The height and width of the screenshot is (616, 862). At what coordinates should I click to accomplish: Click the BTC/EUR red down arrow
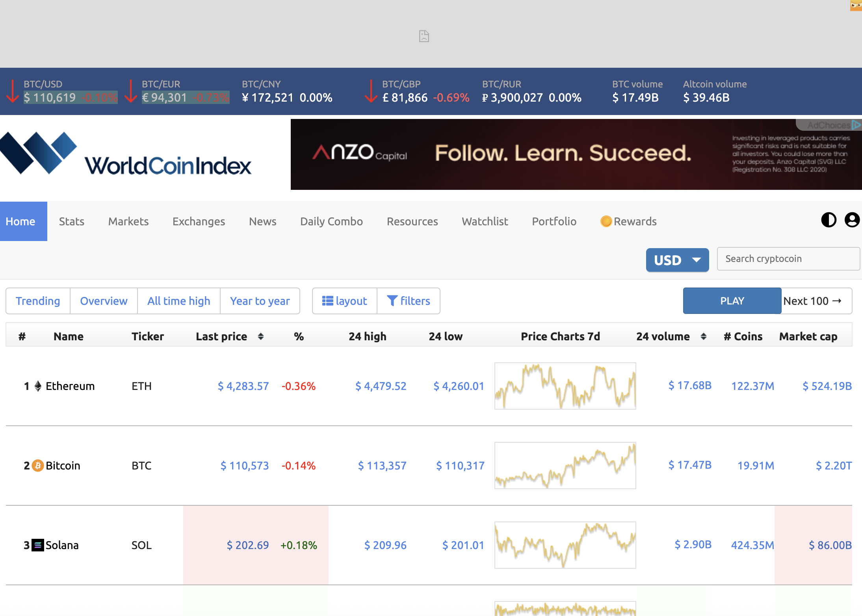pos(131,91)
